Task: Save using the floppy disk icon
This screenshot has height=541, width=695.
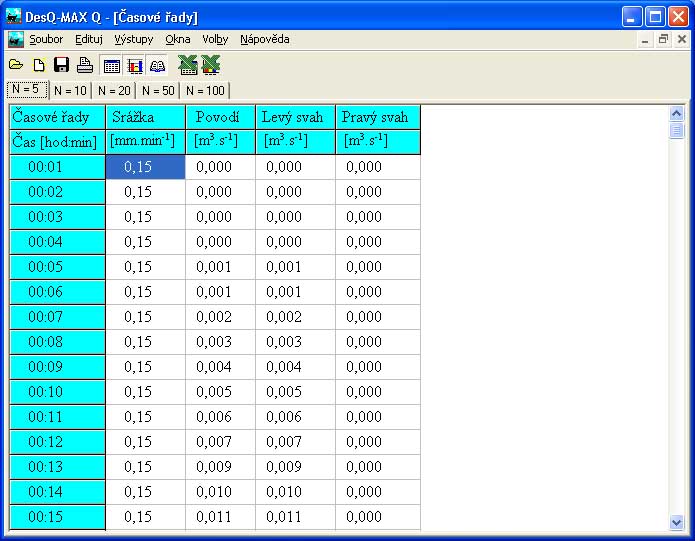Action: pos(61,65)
